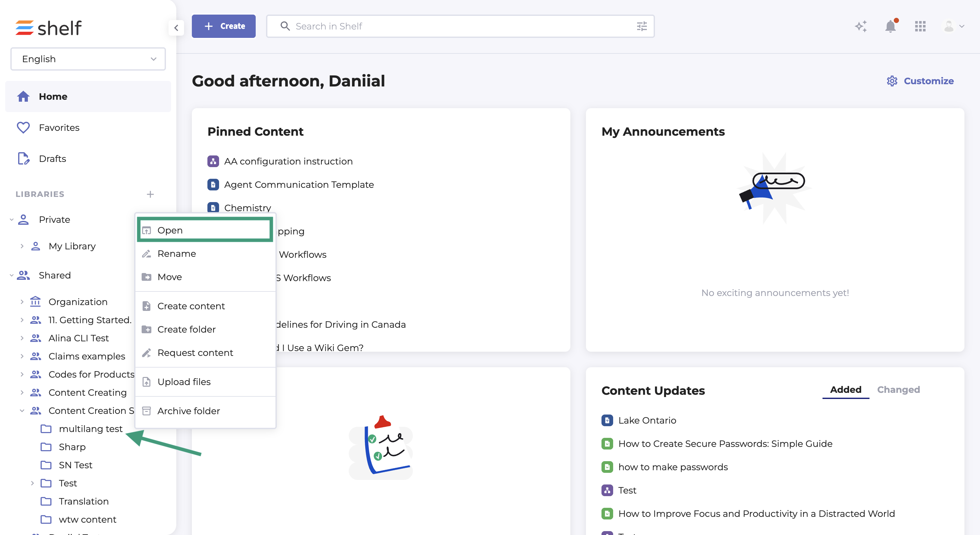Focus the Search in Shelf field
Screen dimensions: 980x535
click(457, 26)
